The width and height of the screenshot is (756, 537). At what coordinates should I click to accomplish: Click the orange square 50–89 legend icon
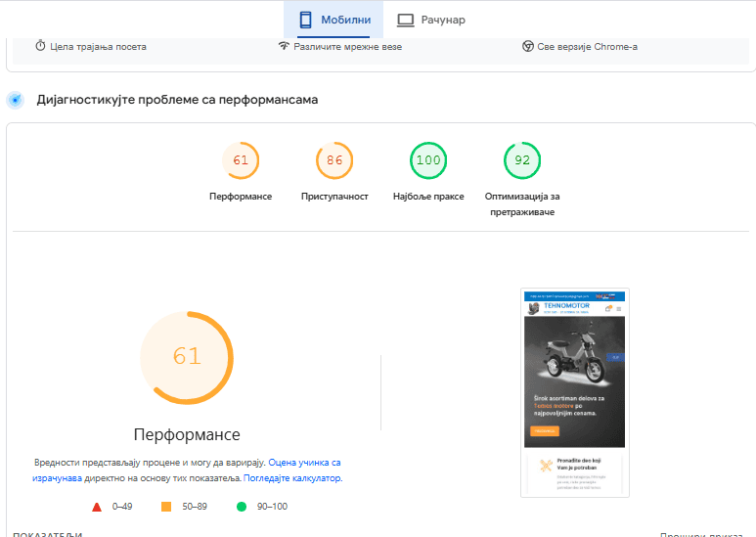pyautogui.click(x=166, y=507)
